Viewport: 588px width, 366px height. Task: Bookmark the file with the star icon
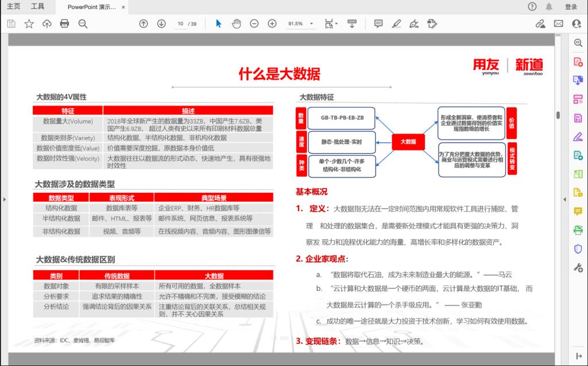(29, 24)
